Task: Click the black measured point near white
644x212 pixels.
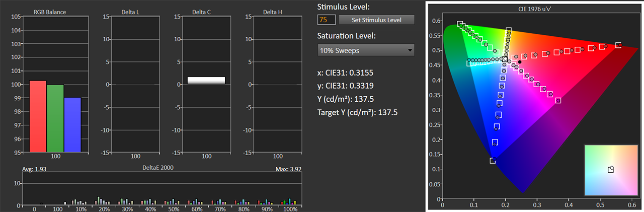Action: pyautogui.click(x=520, y=62)
